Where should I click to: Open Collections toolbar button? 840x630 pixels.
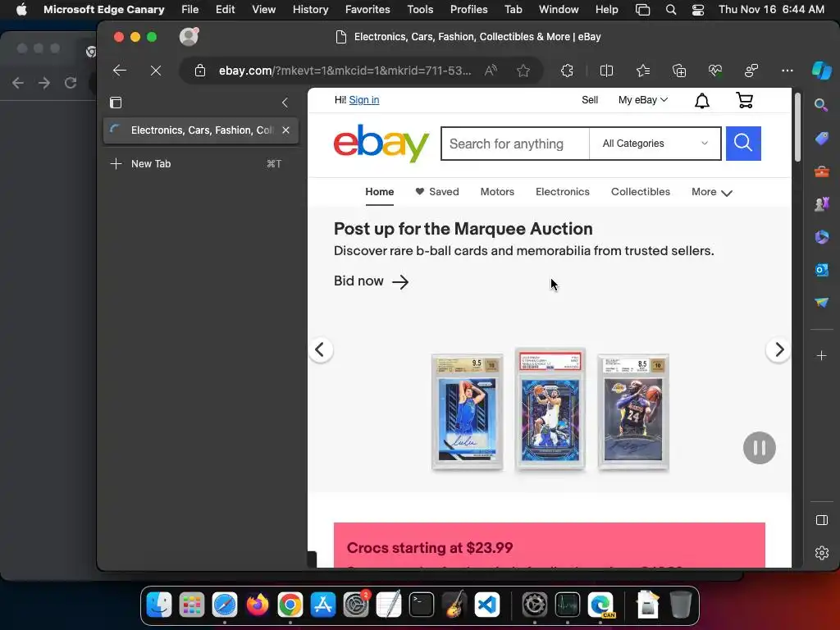678,71
